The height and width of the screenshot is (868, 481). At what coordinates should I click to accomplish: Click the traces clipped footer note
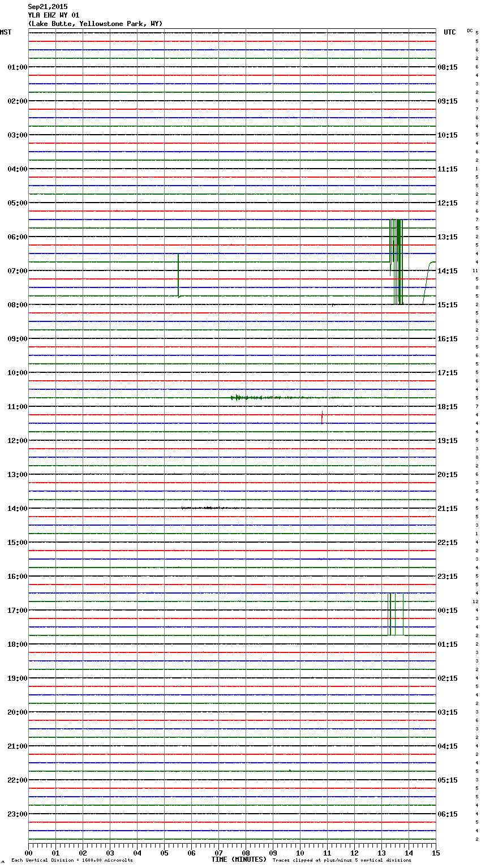pos(342,861)
